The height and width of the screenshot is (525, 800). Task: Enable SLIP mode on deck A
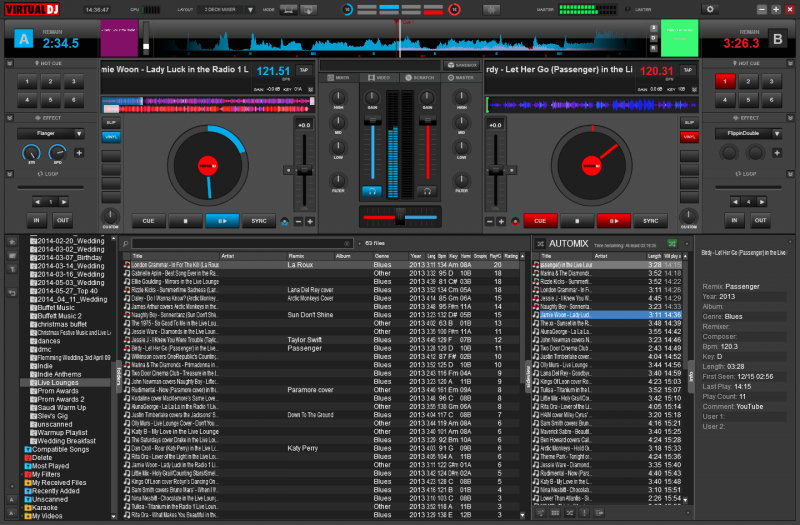111,122
